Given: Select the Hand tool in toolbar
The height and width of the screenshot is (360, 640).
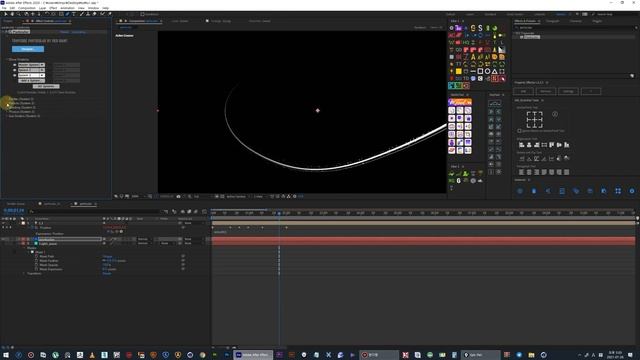Looking at the screenshot, I should [x=12, y=14].
